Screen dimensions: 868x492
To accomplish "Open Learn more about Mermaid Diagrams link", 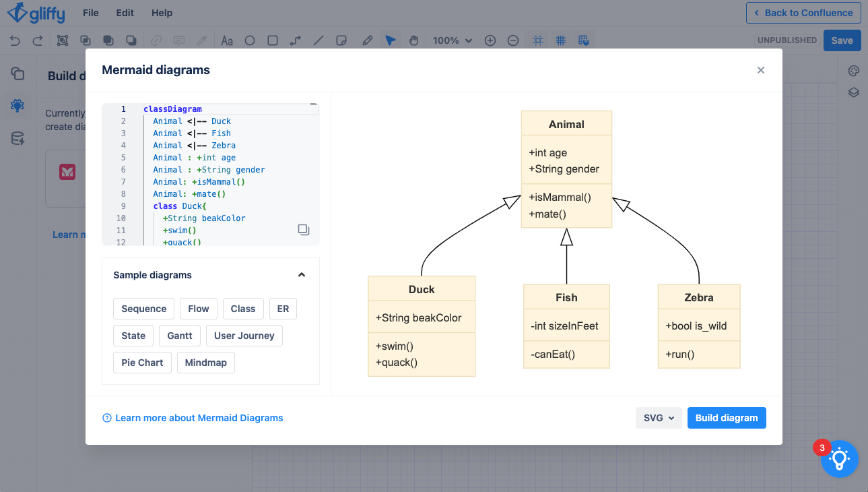I will coord(199,418).
